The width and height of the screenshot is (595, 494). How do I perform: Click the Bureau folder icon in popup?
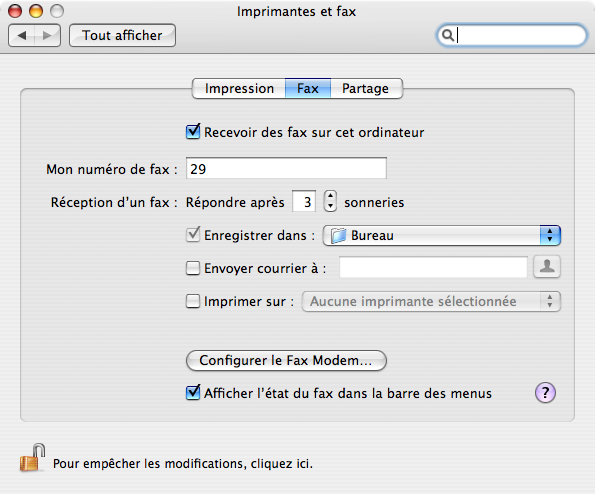(338, 236)
